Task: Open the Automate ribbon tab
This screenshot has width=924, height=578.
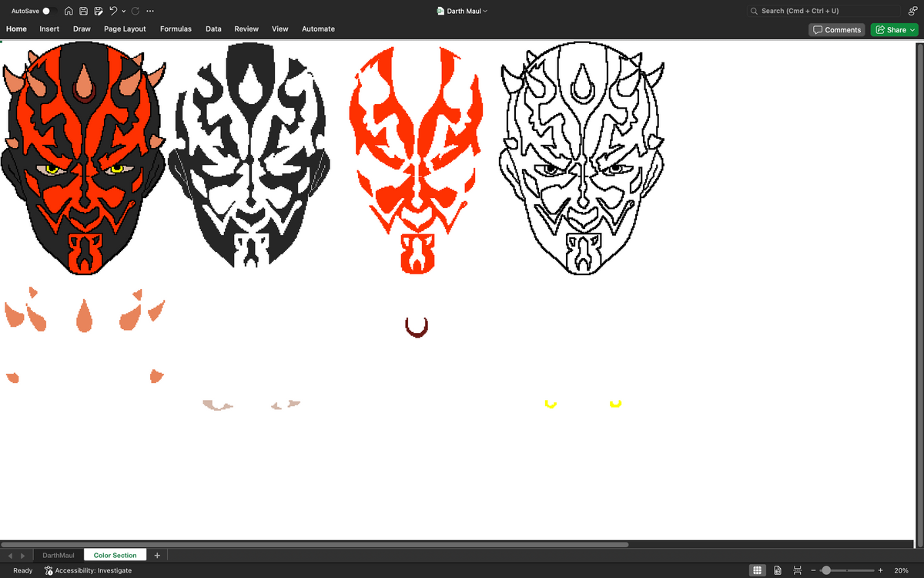Action: click(318, 29)
